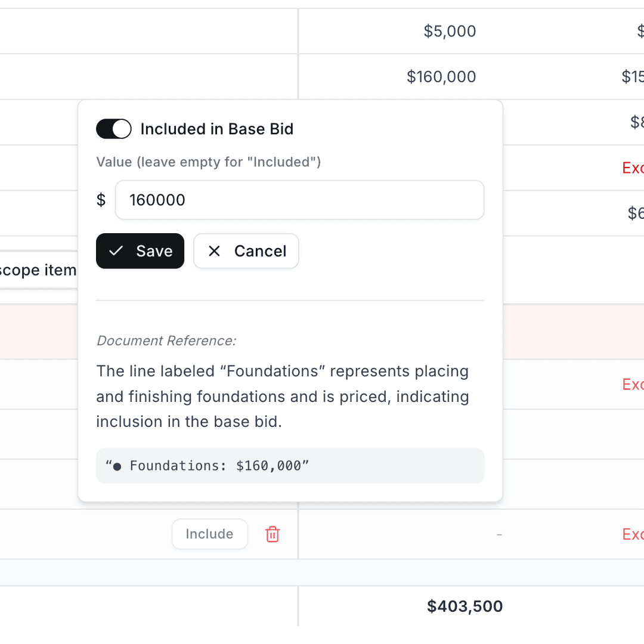Click the red excluded cell beside the toggle

(x=633, y=168)
